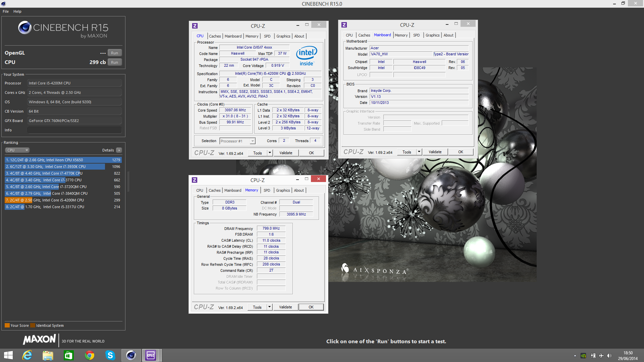The width and height of the screenshot is (644, 362).
Task: Click CPU-Z logo icon in CPU window title
Action: coord(195,26)
